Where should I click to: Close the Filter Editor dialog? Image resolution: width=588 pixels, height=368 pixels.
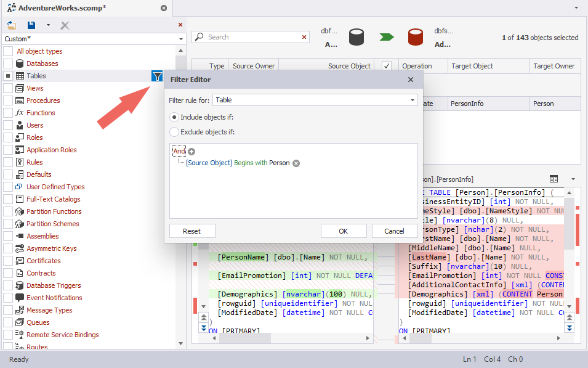click(x=411, y=80)
